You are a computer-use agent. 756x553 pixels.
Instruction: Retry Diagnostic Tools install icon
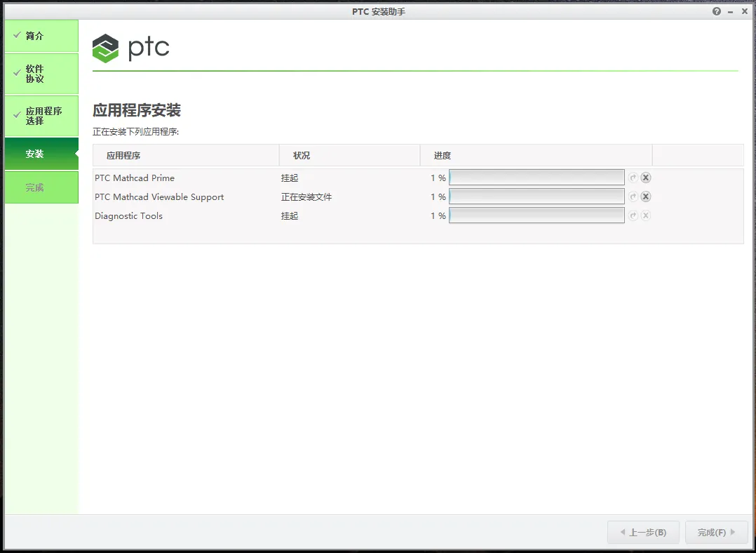(x=633, y=215)
